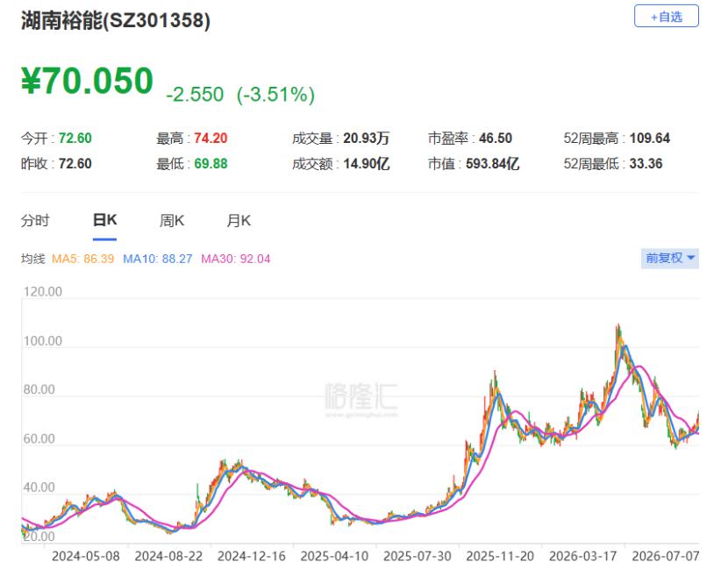Click the stock title 湖南裕能(SZ301358)
This screenshot has height=570, width=728.
[x=116, y=21]
